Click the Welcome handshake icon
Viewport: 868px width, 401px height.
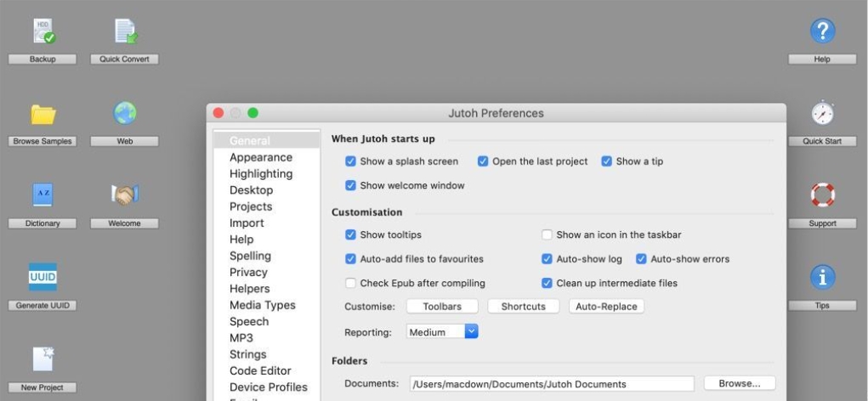[x=125, y=195]
